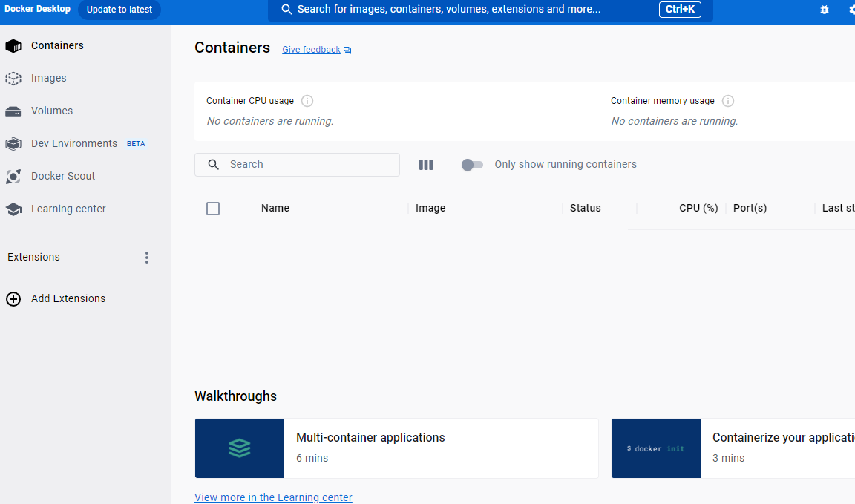
Task: Click the Docker Scout icon
Action: 13,177
